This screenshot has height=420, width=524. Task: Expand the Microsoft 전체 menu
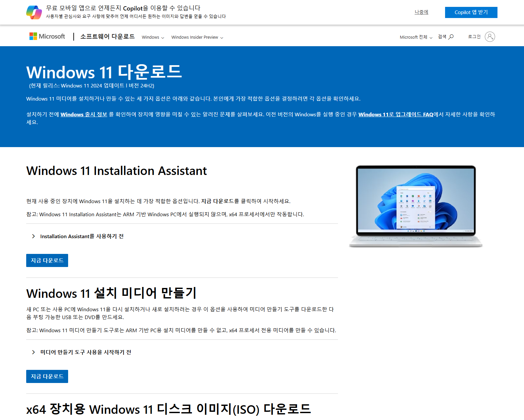416,37
